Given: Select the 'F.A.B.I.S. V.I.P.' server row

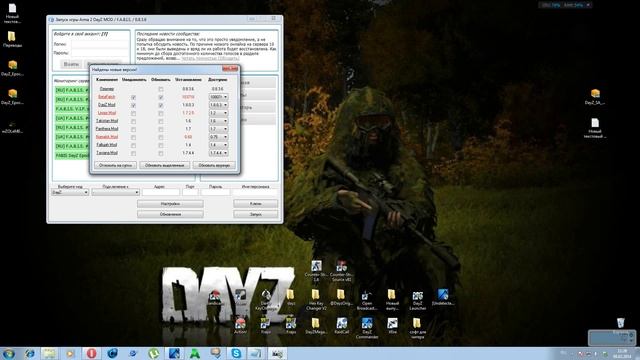Looking at the screenshot, I should (x=72, y=109).
